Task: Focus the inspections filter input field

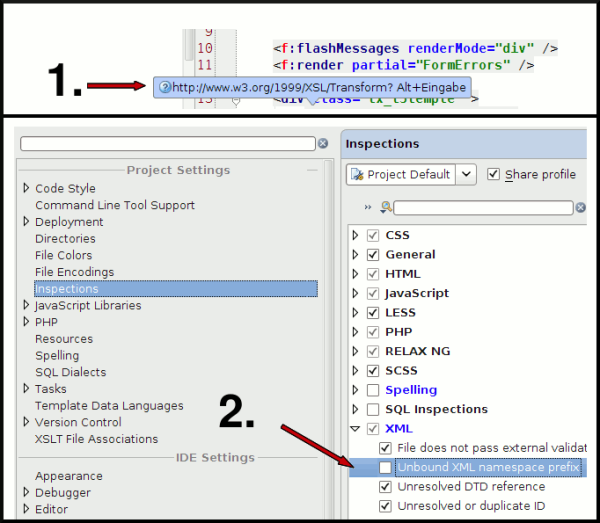Action: click(483, 207)
